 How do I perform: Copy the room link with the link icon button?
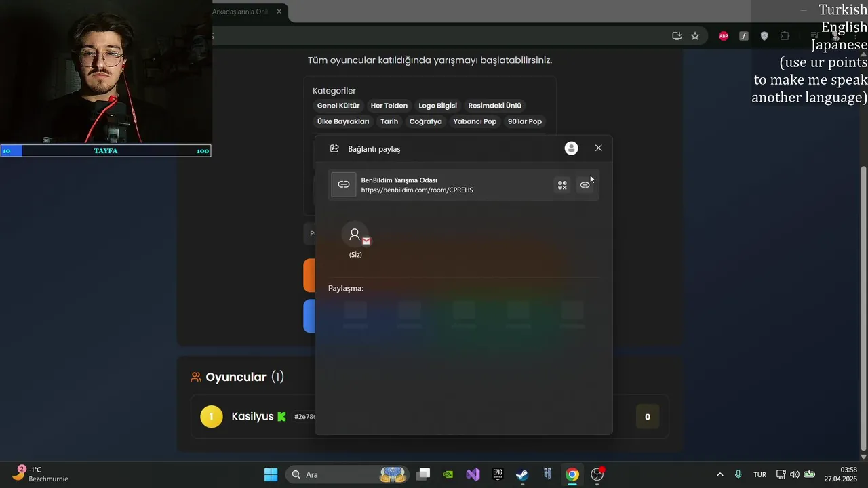(585, 185)
